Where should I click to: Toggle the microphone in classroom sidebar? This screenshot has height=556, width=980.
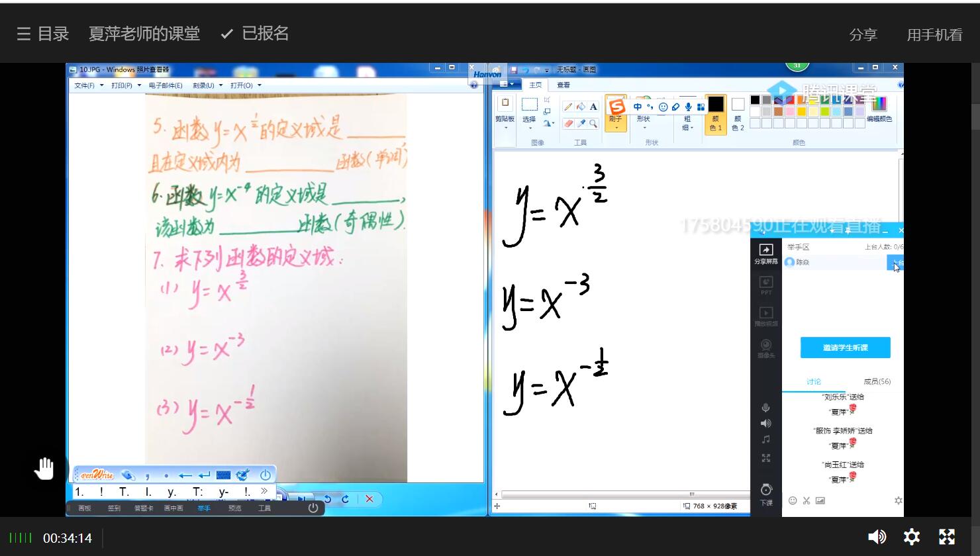(766, 408)
